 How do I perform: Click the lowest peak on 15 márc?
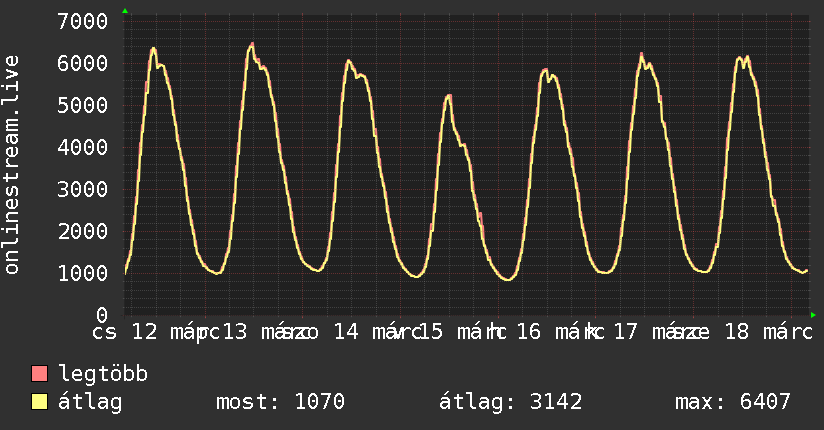[x=449, y=95]
